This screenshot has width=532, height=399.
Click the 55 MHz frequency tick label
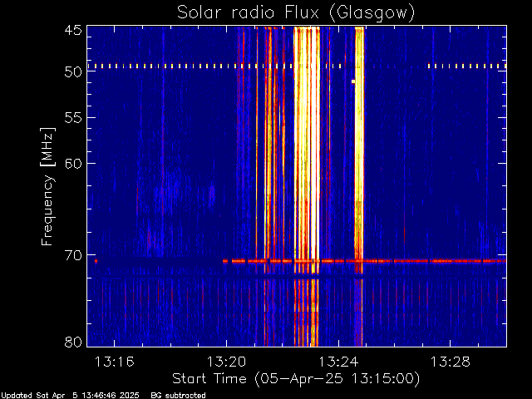(73, 117)
